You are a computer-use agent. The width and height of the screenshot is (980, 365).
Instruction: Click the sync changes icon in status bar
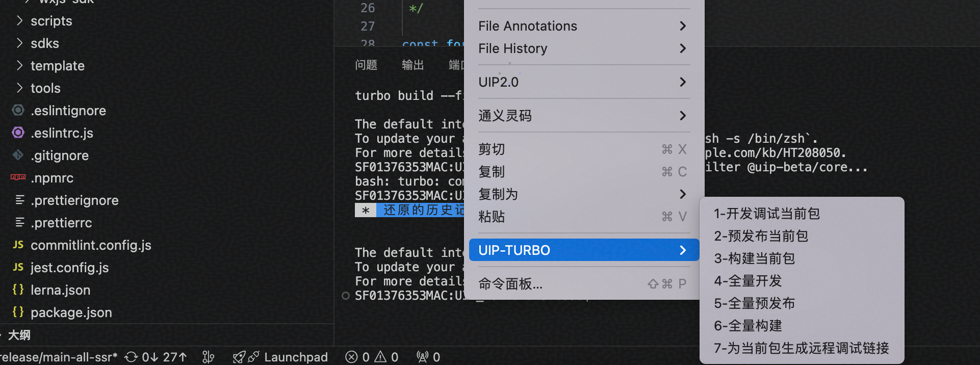(x=131, y=357)
